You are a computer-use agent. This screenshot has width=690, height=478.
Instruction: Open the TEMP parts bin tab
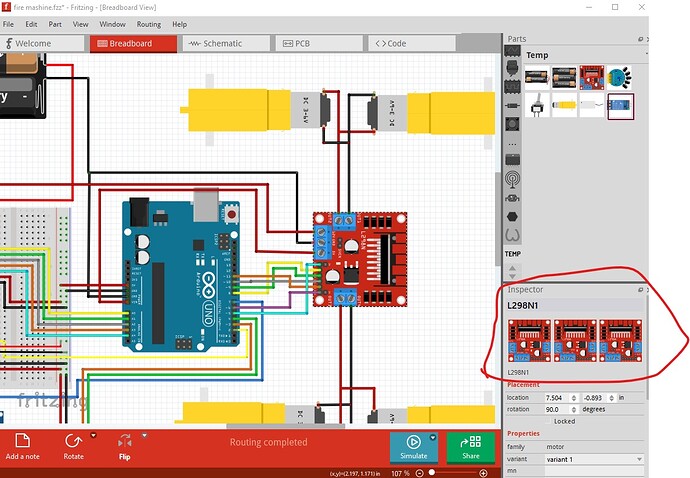pos(512,254)
